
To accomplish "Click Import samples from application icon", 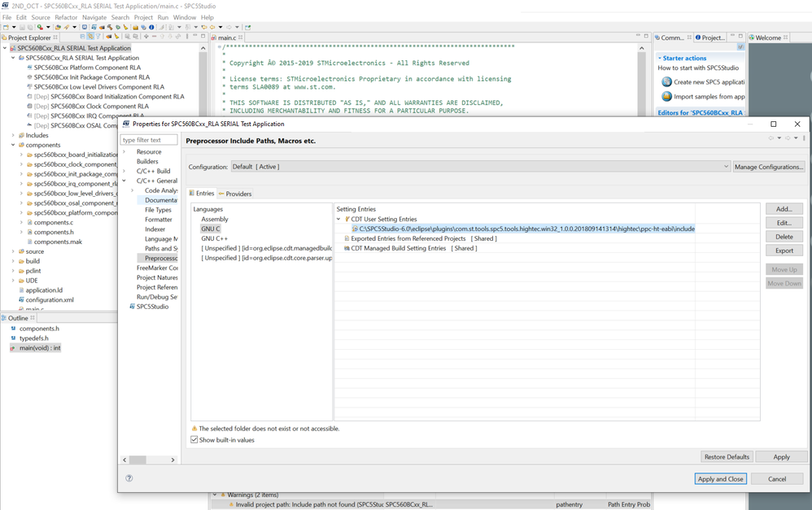I will pyautogui.click(x=666, y=96).
